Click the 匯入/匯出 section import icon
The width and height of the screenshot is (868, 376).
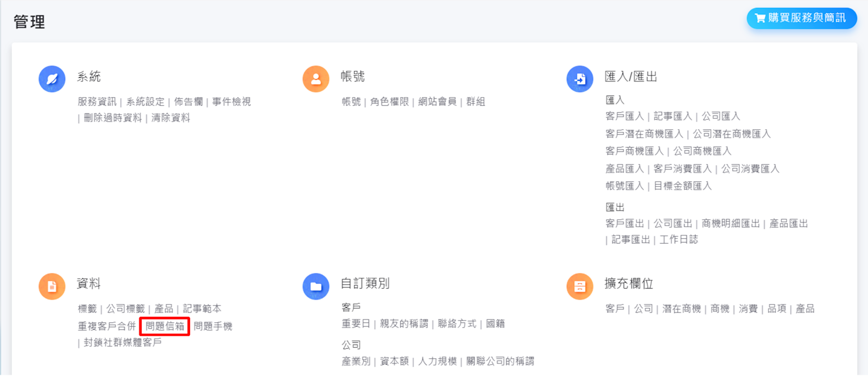click(580, 79)
